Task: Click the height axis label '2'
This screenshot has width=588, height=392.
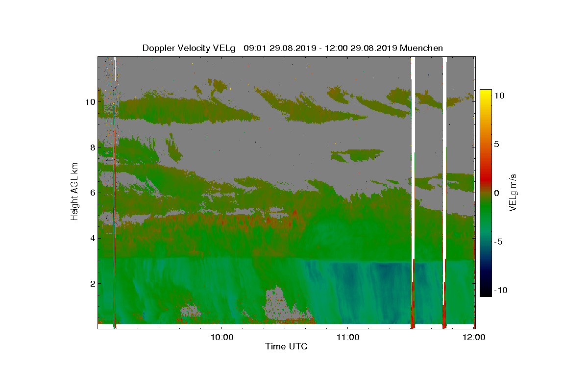Action: click(92, 284)
